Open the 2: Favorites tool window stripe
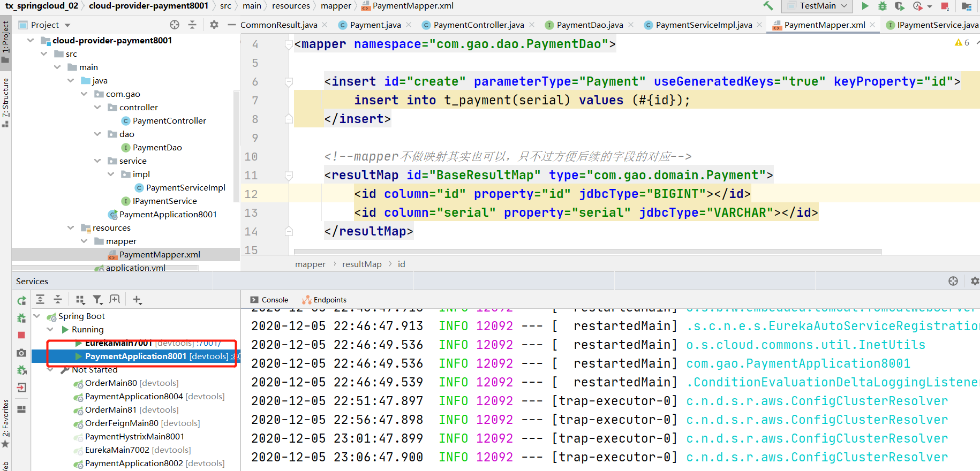The width and height of the screenshot is (980, 471). click(5, 424)
